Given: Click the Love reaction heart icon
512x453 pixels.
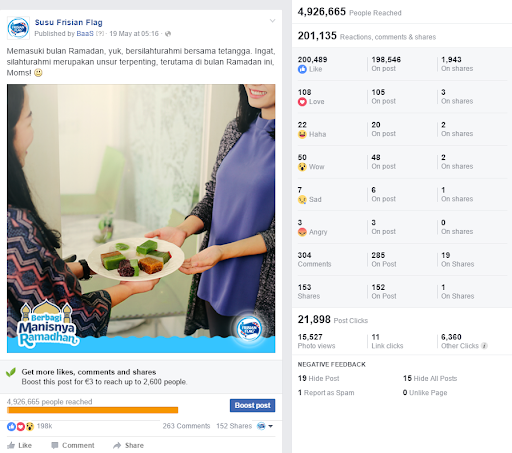Looking at the screenshot, I should [302, 102].
